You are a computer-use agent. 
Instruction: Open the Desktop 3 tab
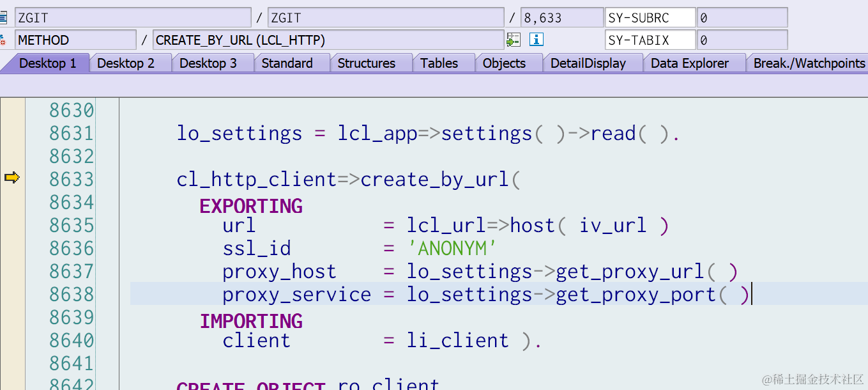tap(208, 63)
